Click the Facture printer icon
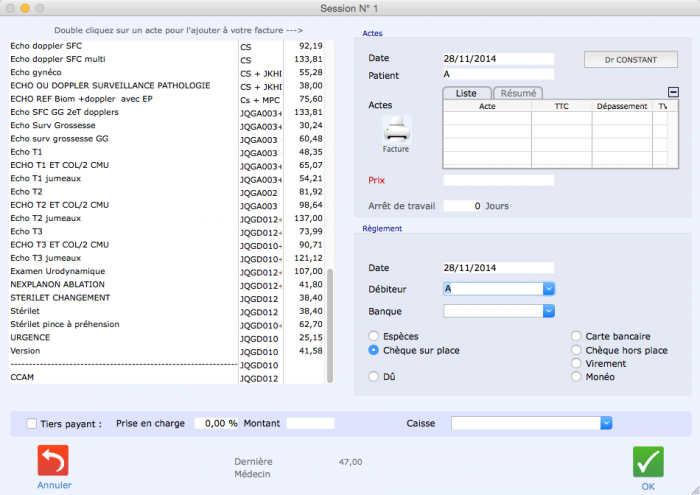The height and width of the screenshot is (495, 700). 396,130
